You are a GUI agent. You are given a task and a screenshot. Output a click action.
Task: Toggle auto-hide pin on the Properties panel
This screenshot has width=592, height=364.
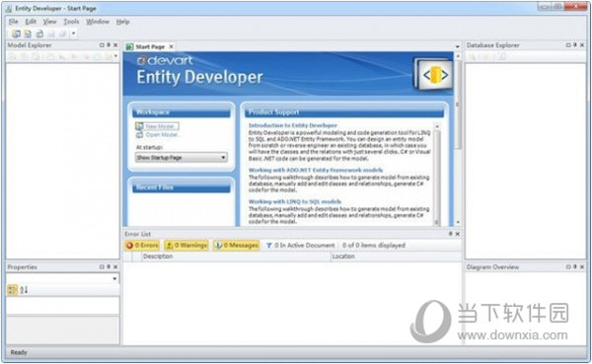click(109, 266)
